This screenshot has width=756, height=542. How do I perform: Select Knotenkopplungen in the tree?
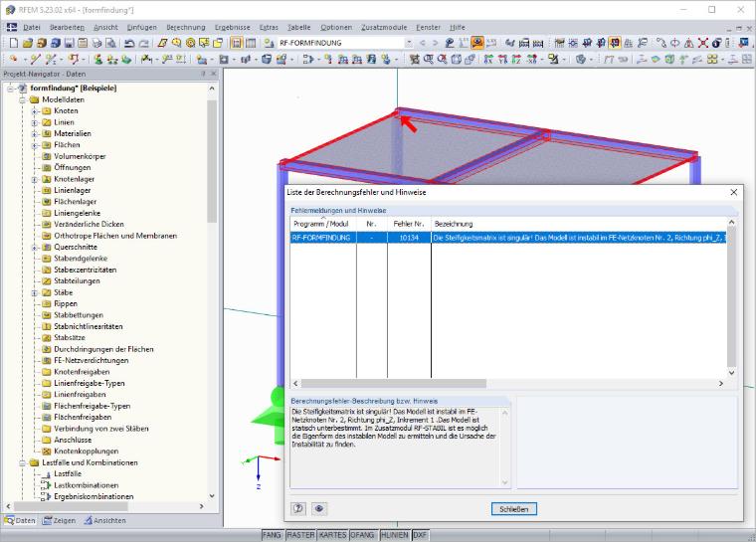tap(86, 452)
